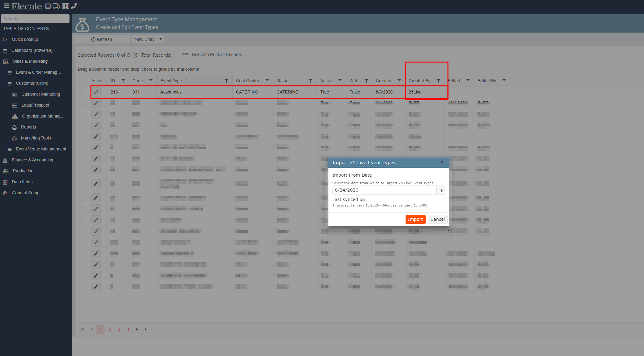The height and width of the screenshot is (356, 644).
Task: Open the filter for the Created By column
Action: coord(438,81)
